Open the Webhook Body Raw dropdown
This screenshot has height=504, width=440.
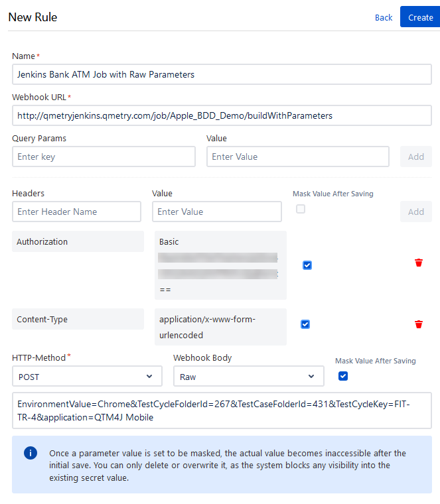[249, 376]
